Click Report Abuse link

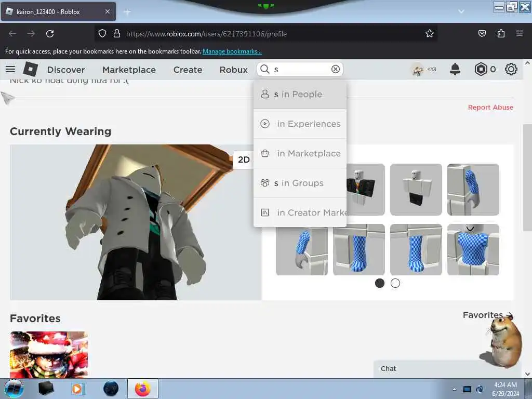click(x=490, y=107)
